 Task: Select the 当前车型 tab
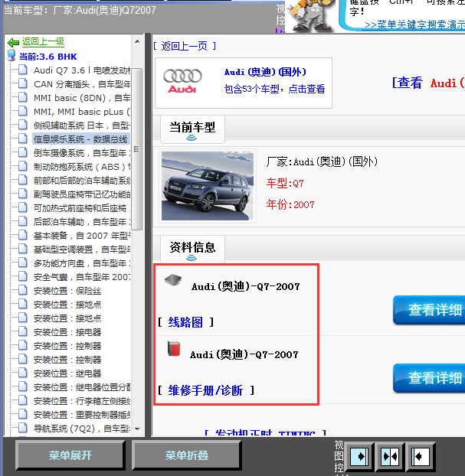pyautogui.click(x=192, y=129)
